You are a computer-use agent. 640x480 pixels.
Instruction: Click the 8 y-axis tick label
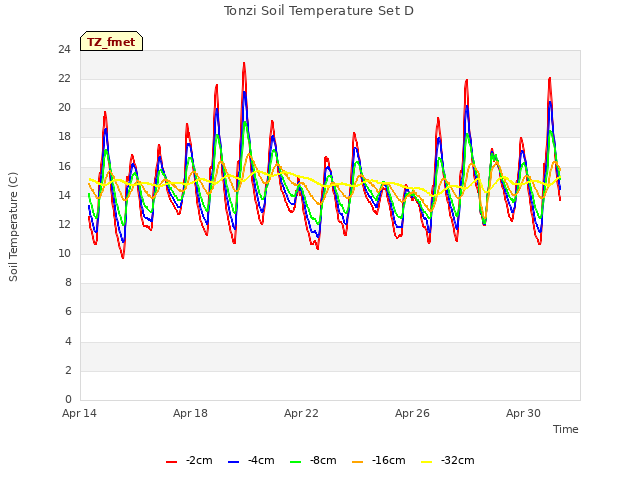point(68,282)
